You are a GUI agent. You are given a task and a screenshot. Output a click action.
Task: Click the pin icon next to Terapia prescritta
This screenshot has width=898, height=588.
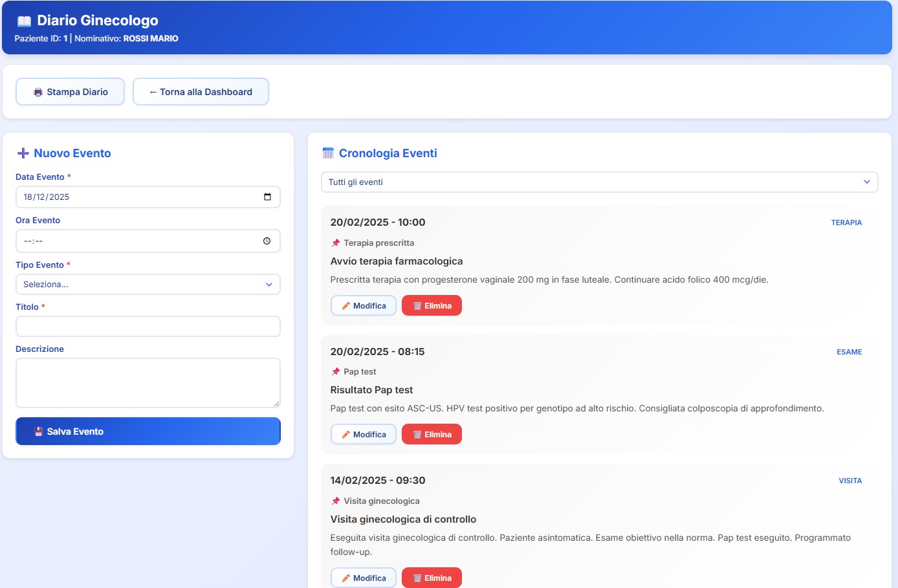coord(336,243)
